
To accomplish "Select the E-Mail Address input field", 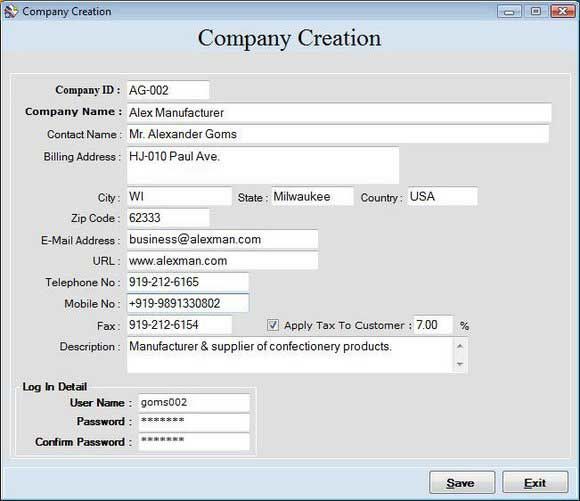I will click(x=222, y=239).
